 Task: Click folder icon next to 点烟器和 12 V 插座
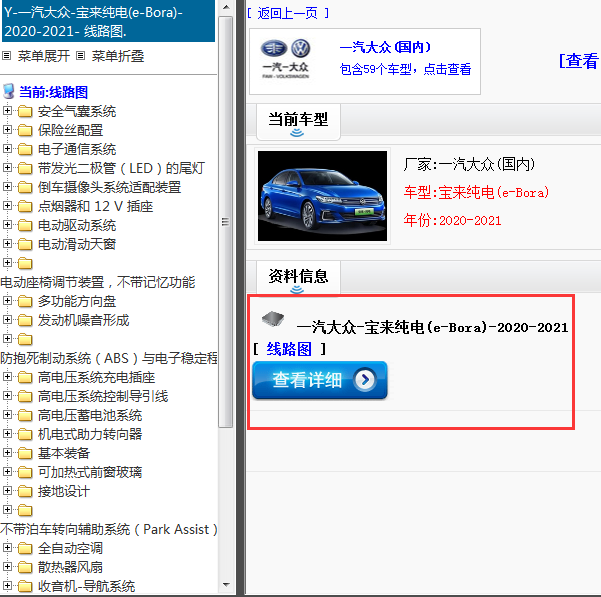pos(25,206)
